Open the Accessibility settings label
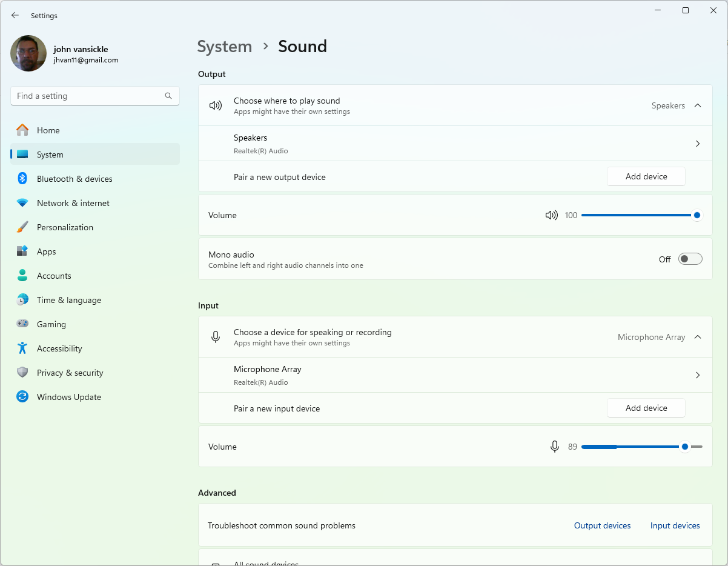The height and width of the screenshot is (566, 728). pos(59,348)
